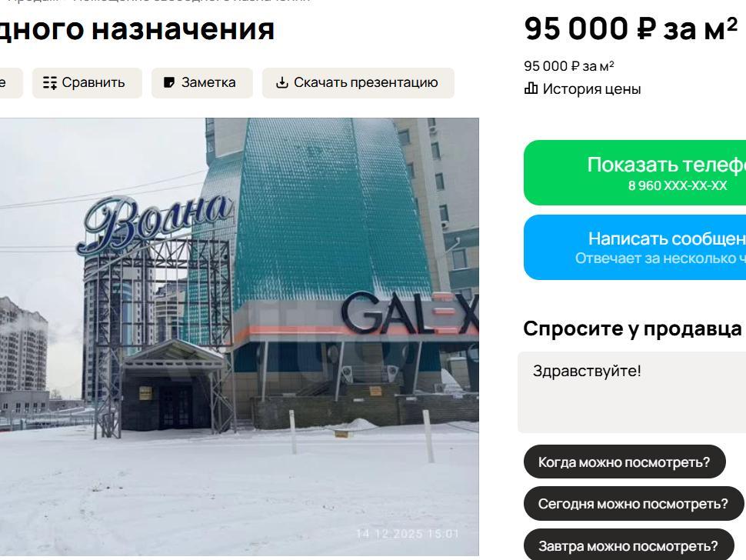Open История цены price history link
Screen dimensions: 746x560
click(583, 89)
